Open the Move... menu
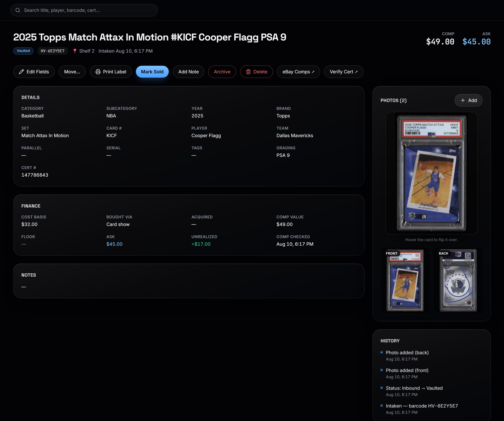This screenshot has width=504, height=421. 72,72
